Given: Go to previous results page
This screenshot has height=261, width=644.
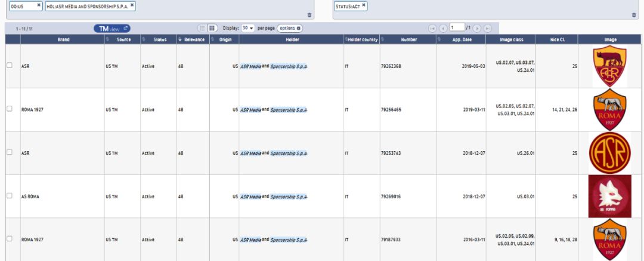Looking at the screenshot, I should 442,28.
